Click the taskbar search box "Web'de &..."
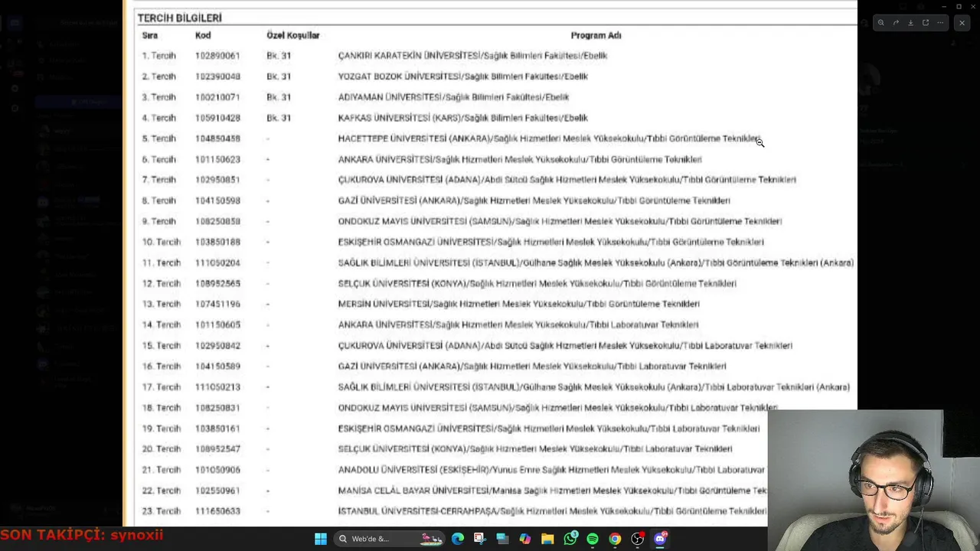 pyautogui.click(x=390, y=539)
